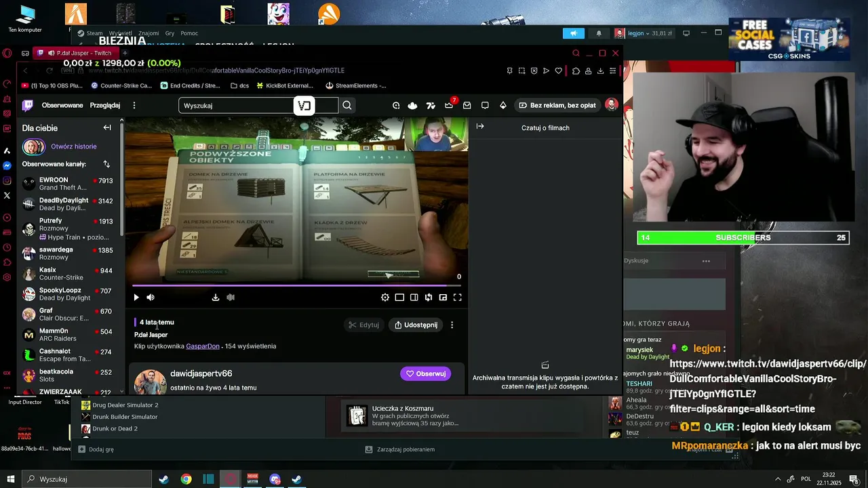Click the Steam announcements megaphone button

tap(573, 33)
